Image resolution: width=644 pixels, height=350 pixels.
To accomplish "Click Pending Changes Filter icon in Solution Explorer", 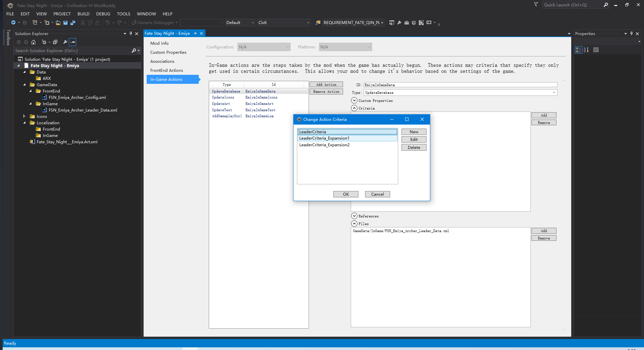I will [x=44, y=42].
